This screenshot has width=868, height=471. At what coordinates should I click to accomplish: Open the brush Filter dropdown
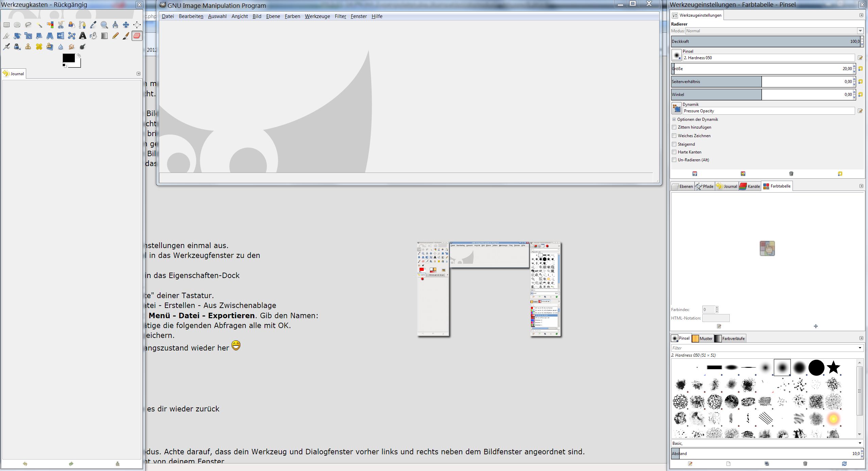click(860, 348)
